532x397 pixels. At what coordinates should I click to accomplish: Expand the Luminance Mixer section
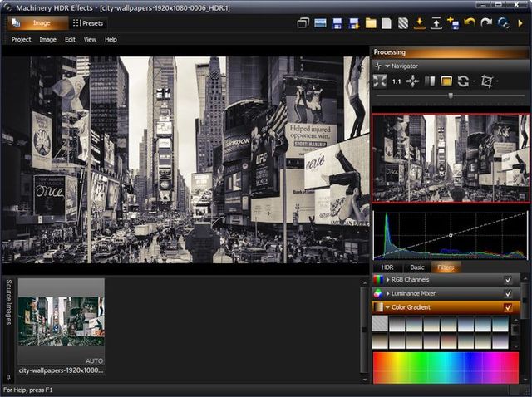click(387, 293)
